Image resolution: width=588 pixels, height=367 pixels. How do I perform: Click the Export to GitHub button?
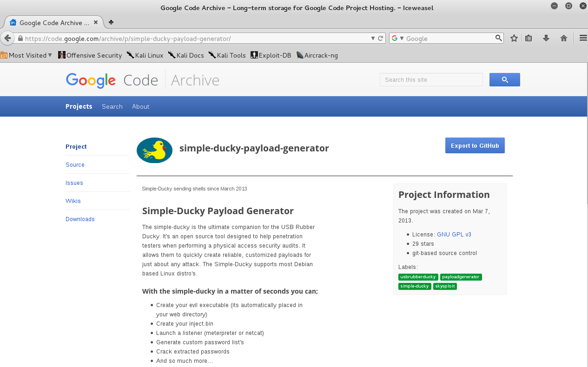tap(475, 145)
